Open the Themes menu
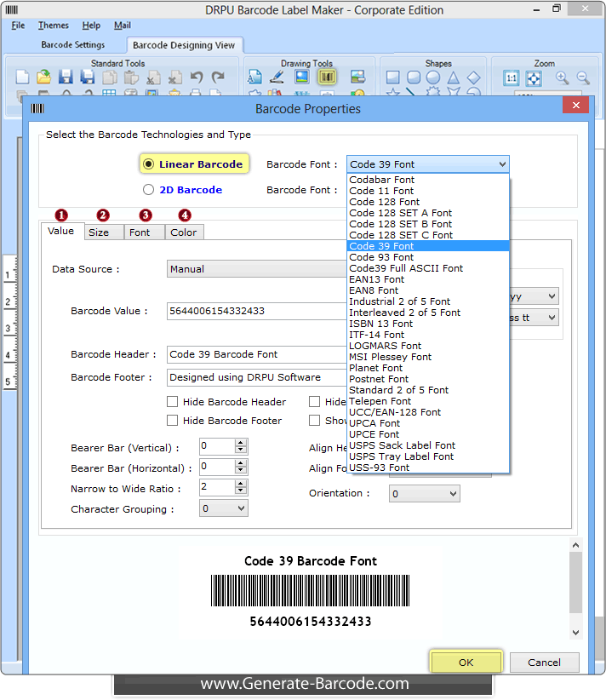Viewport: 606px width, 700px height. click(x=53, y=26)
